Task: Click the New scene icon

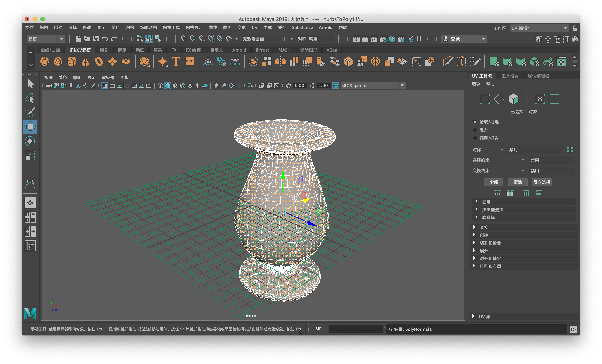Action: [78, 39]
